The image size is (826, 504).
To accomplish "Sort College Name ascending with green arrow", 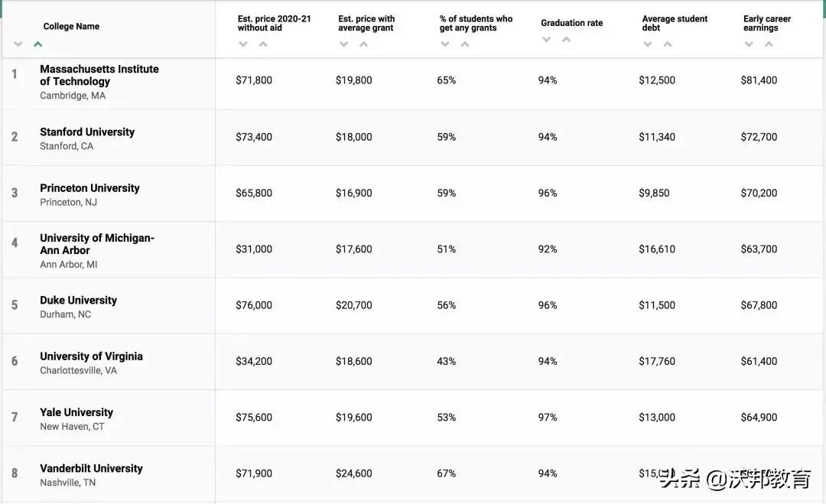I will pos(37,44).
